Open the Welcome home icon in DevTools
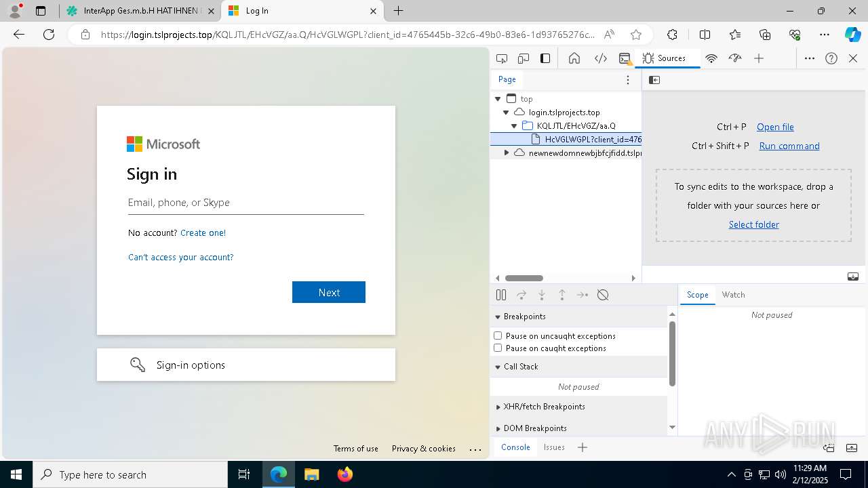 574,58
